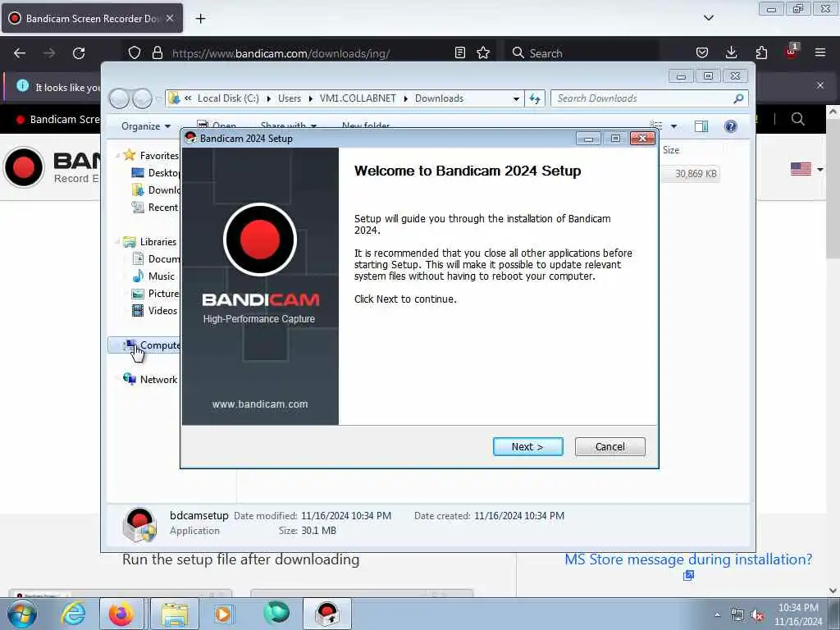Open the language flag dropdown on Bandicam site

click(x=807, y=169)
